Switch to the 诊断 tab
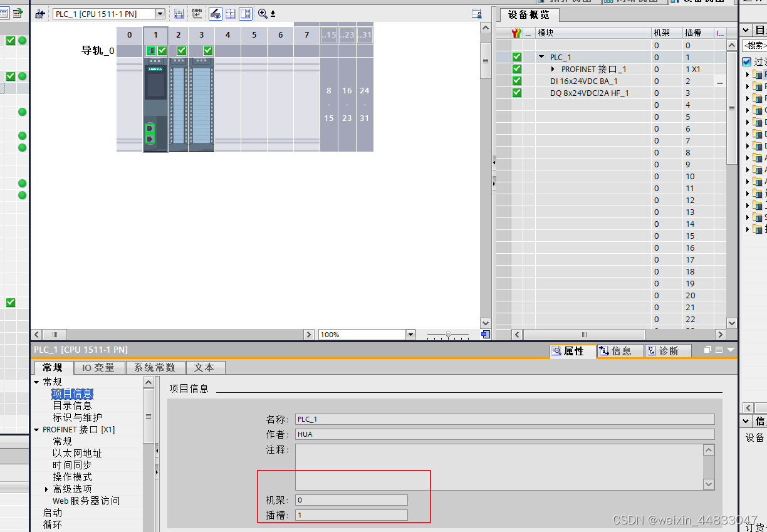The image size is (767, 532). (x=668, y=352)
